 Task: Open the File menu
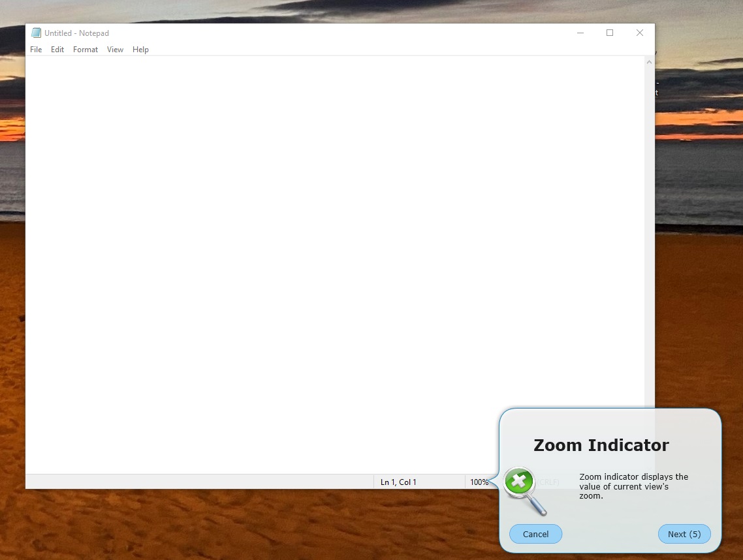[36, 49]
